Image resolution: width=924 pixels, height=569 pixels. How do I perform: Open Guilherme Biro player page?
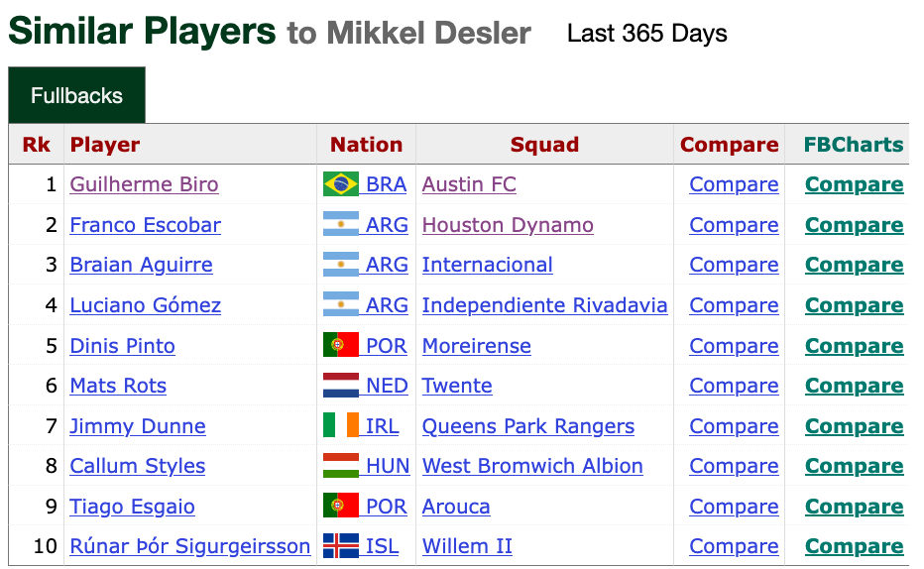(144, 184)
